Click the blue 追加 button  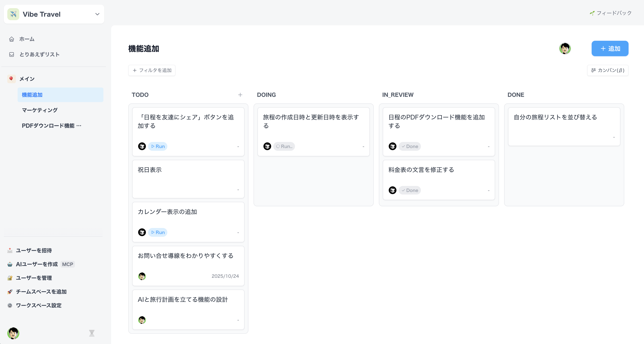[x=610, y=48]
